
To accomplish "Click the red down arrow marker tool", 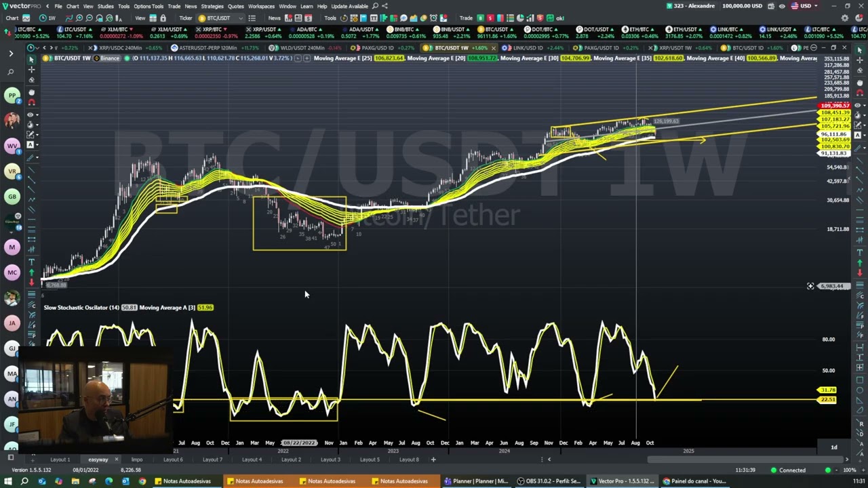I will 31,282.
